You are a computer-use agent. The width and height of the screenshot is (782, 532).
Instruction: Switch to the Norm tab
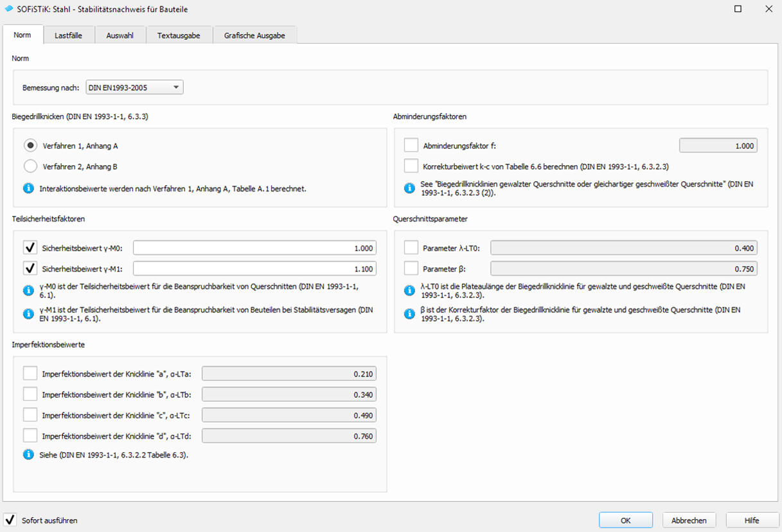point(22,35)
